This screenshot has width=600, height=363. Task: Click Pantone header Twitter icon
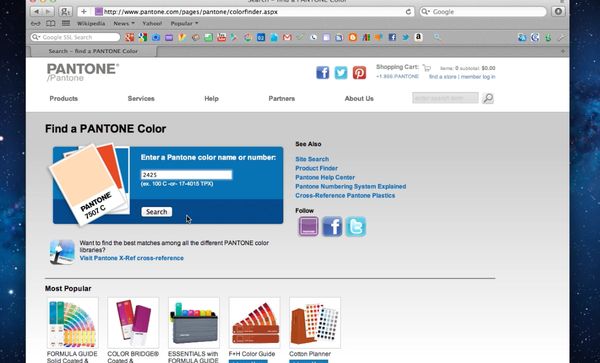pyautogui.click(x=341, y=72)
